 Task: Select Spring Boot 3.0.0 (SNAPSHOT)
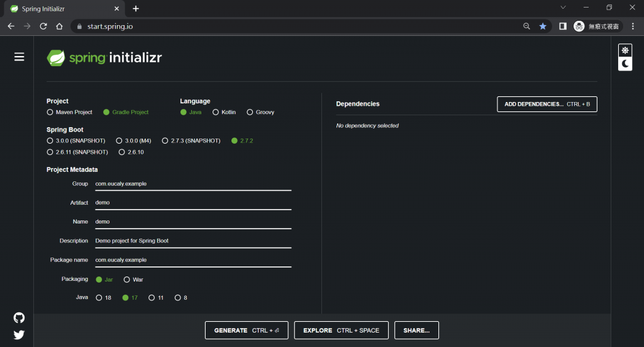pyautogui.click(x=76, y=140)
